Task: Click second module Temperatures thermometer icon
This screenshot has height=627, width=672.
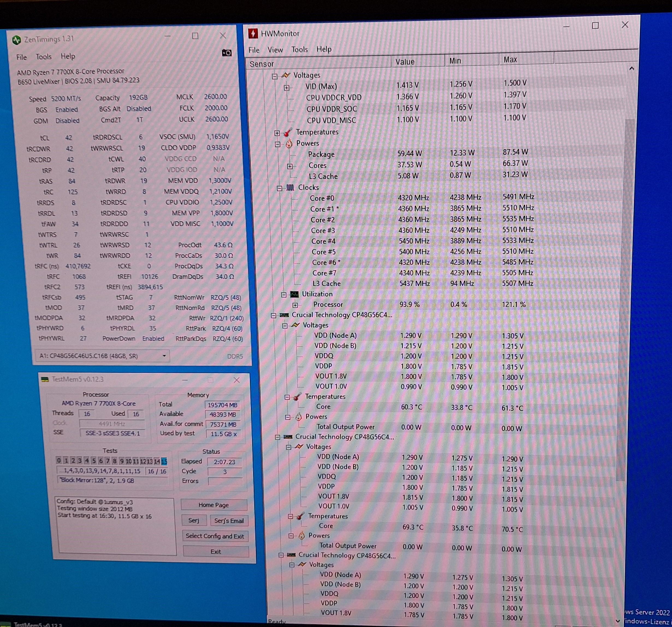Action: [300, 516]
